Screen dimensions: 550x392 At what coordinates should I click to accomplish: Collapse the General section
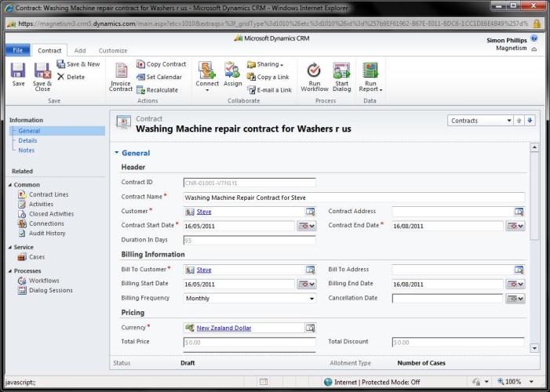coord(118,153)
